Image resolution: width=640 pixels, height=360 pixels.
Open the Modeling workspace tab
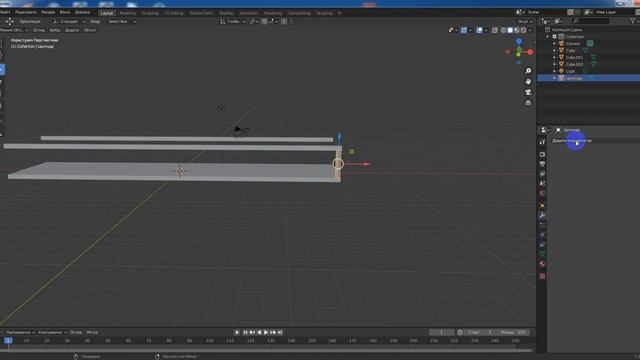click(127, 13)
